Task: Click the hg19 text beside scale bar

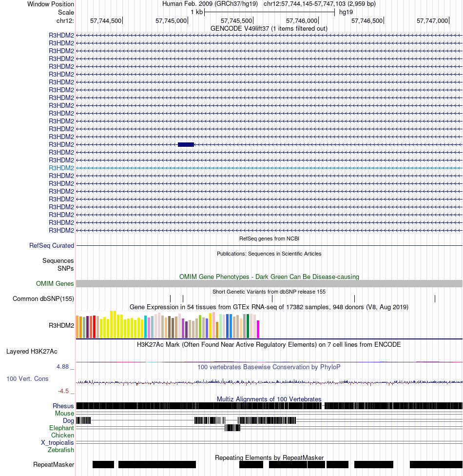Action: [x=346, y=12]
